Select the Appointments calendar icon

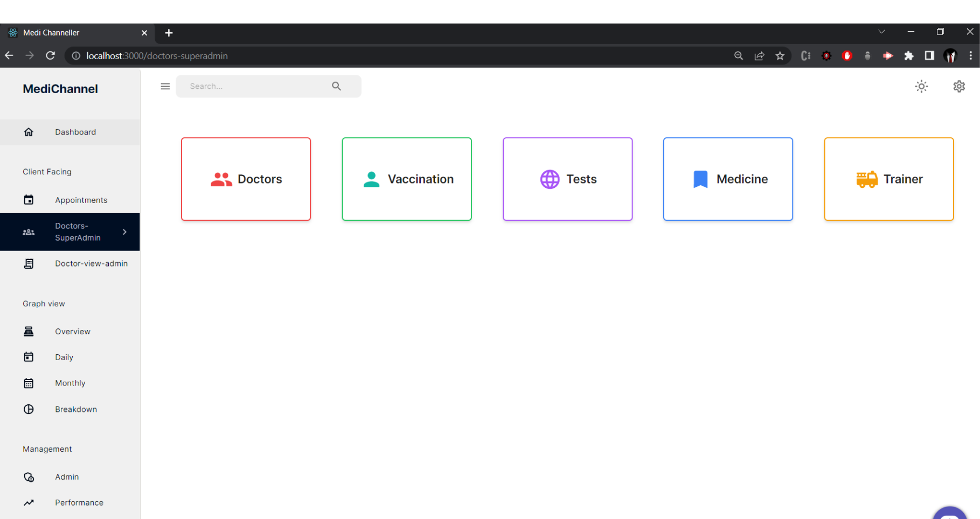click(x=29, y=199)
